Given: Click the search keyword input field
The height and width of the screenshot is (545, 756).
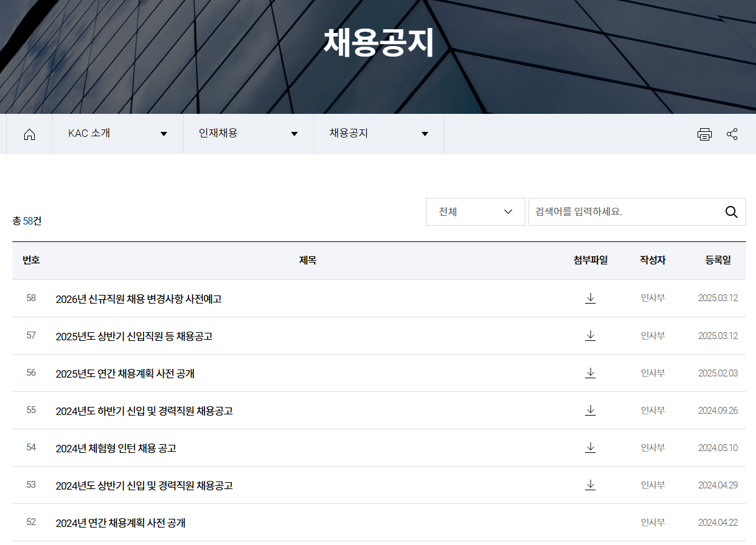Looking at the screenshot, I should [622, 212].
